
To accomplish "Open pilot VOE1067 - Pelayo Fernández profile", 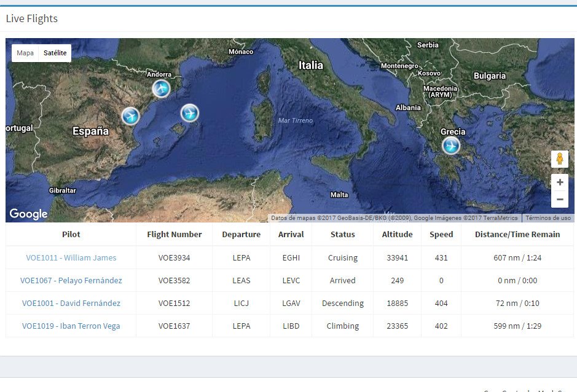I will [71, 280].
